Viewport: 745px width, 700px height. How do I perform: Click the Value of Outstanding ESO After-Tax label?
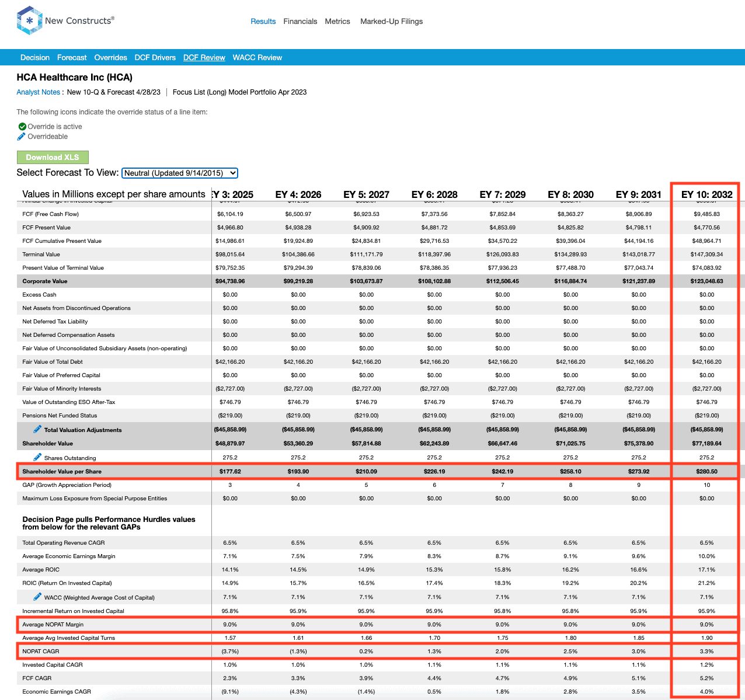tap(69, 402)
